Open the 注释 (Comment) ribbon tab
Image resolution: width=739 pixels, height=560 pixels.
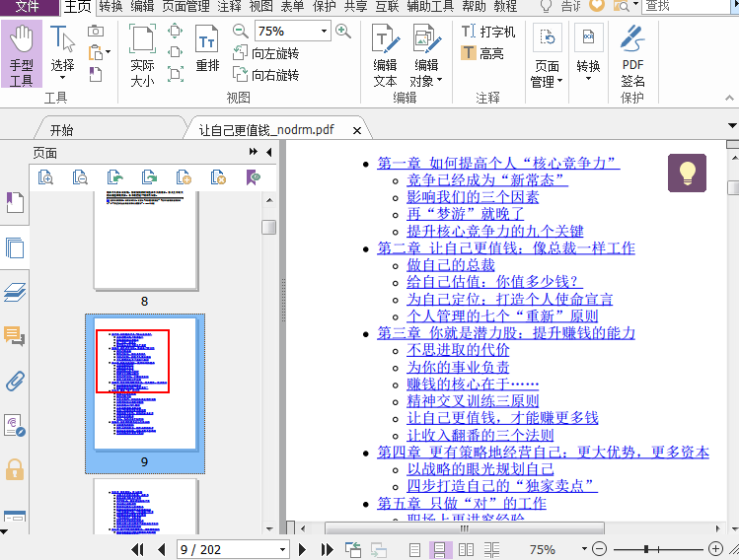coord(229,7)
